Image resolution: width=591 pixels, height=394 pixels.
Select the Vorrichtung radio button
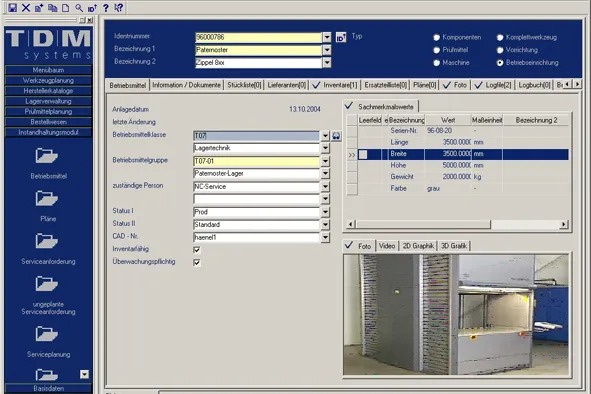click(500, 50)
